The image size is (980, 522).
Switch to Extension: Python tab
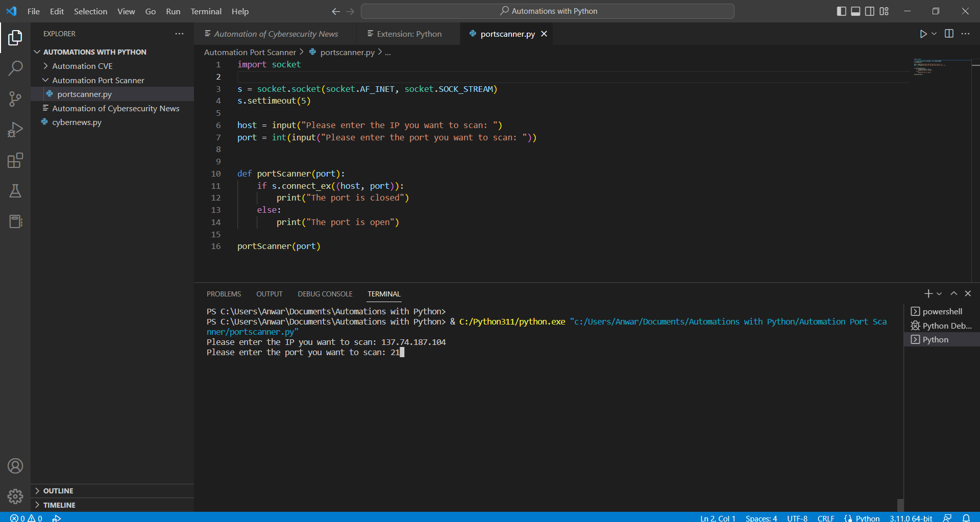pyautogui.click(x=409, y=34)
